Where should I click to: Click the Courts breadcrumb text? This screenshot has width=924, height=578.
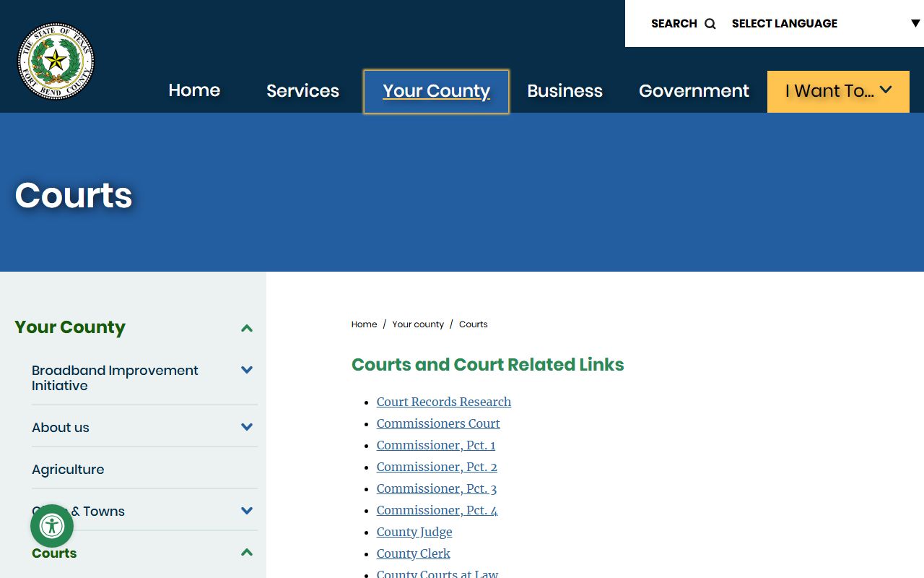pos(474,324)
